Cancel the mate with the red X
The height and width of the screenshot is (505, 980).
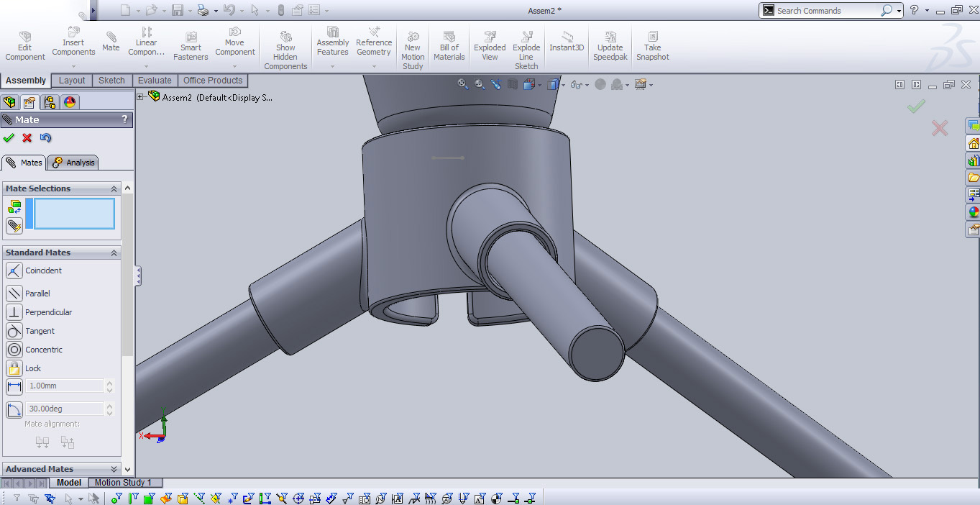(x=27, y=137)
